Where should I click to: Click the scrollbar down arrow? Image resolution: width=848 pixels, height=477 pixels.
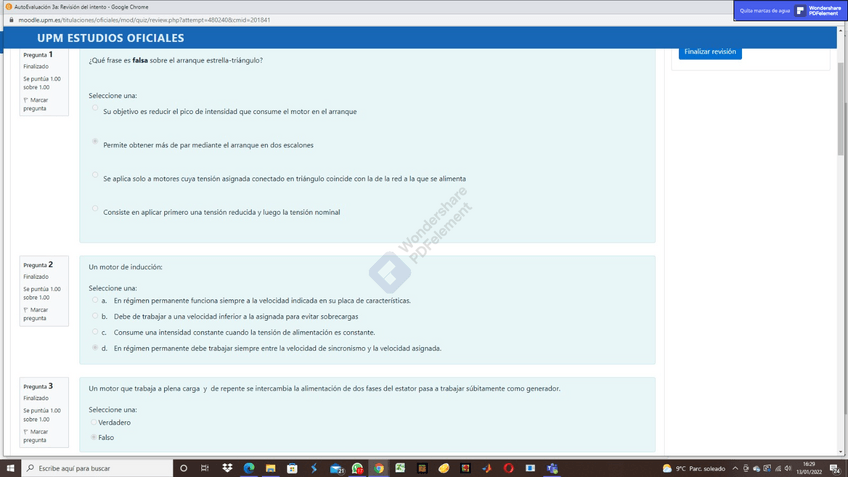tap(841, 452)
